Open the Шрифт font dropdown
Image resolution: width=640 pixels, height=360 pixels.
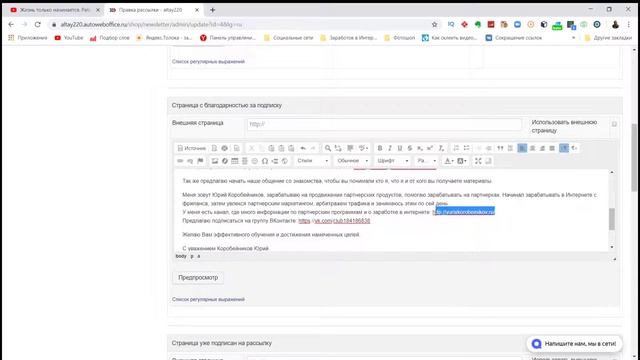(393, 161)
